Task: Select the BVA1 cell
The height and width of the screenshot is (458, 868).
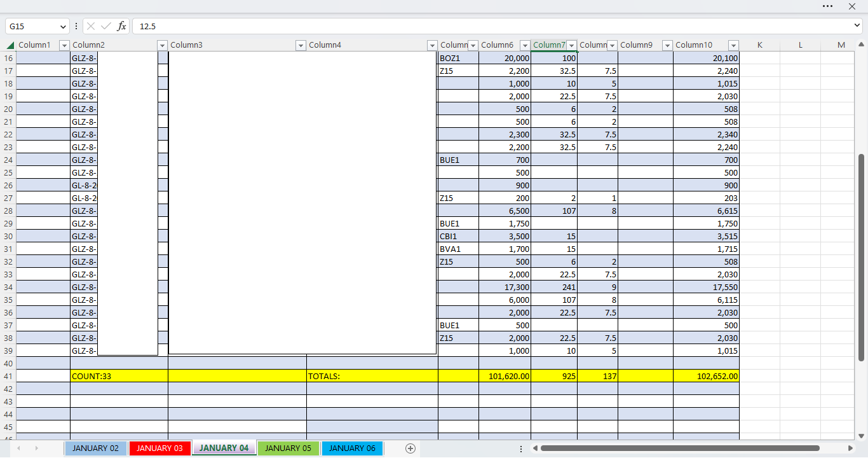Action: tap(458, 249)
